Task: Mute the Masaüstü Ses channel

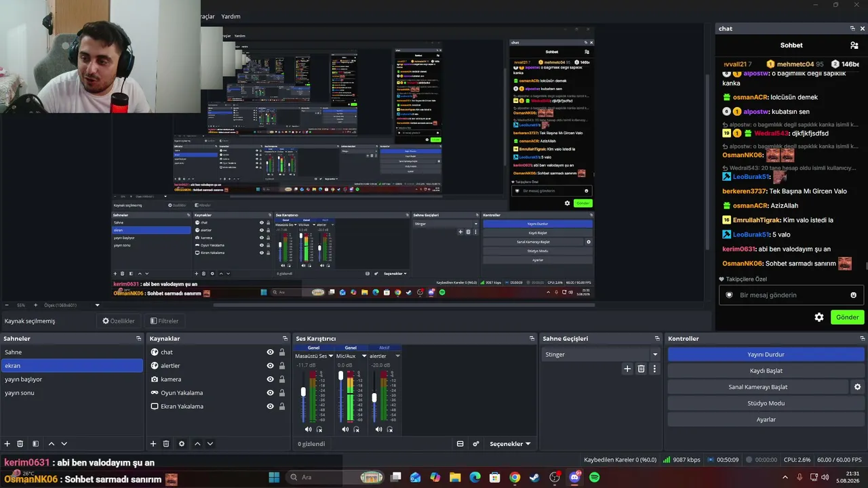Action: click(308, 429)
